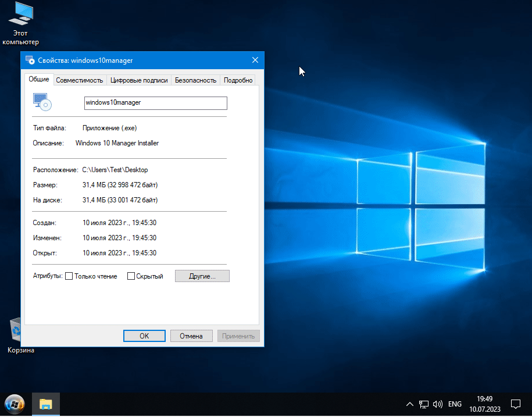532x417 pixels.
Task: Open the taskbar clock and calendar
Action: point(485,404)
